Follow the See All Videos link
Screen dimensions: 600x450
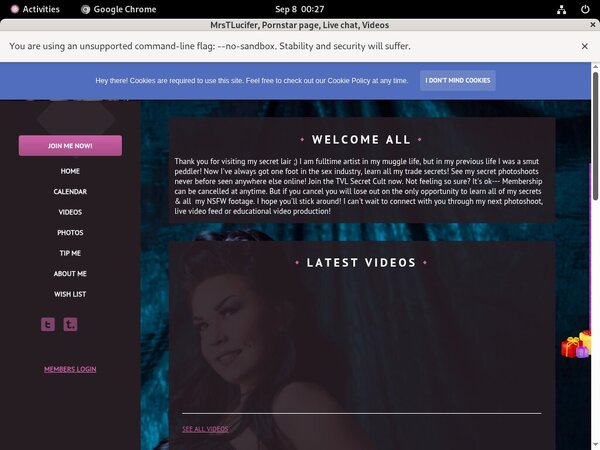coord(205,429)
